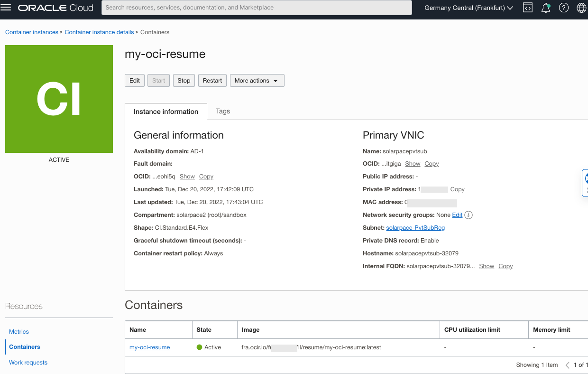Viewport: 588px width, 374px height.
Task: Open the language globe icon
Action: (581, 8)
